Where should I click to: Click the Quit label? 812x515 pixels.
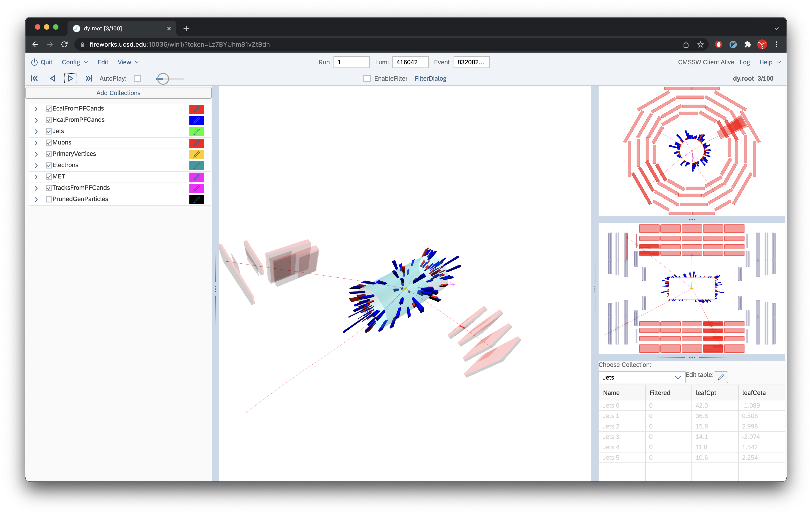(46, 62)
